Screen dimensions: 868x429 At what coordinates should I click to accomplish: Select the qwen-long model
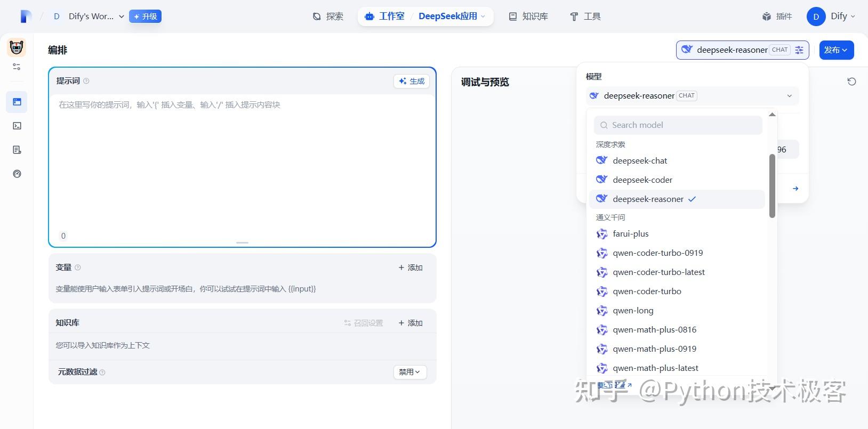coord(677,310)
